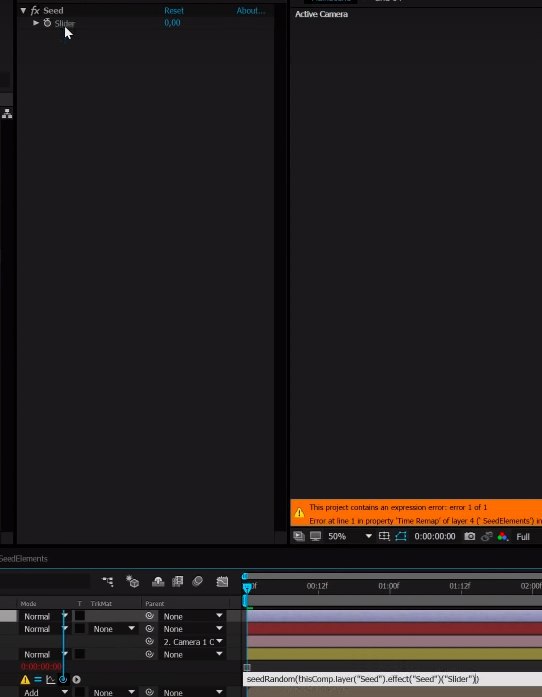Open the 50% magnification dropdown

[349, 537]
